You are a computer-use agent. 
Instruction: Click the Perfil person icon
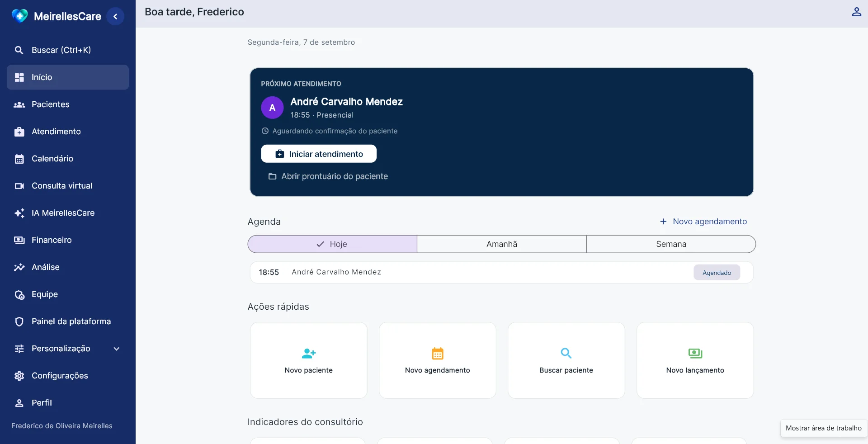tap(19, 403)
